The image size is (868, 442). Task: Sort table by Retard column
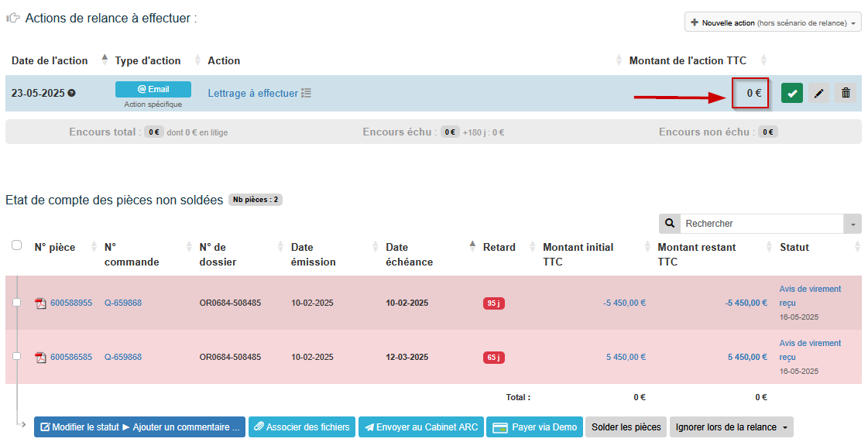[499, 248]
